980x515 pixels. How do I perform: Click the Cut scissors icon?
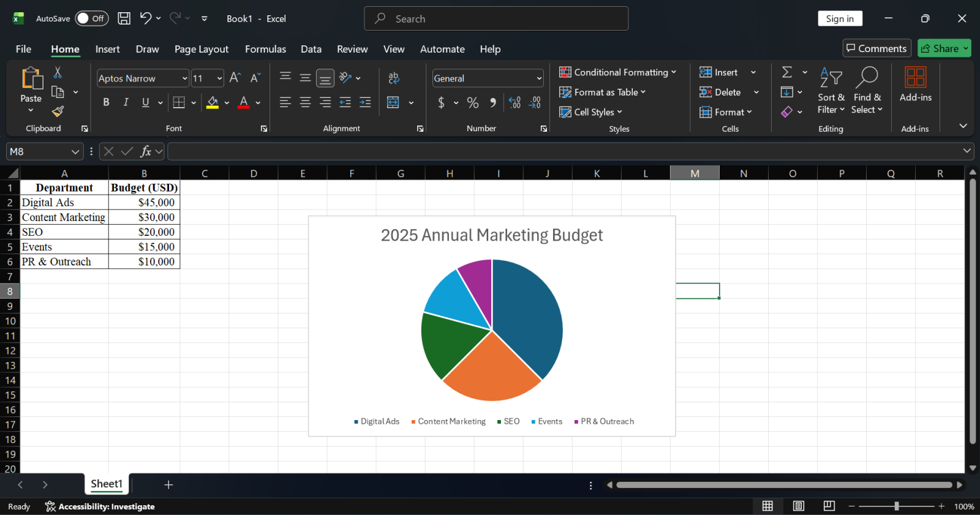click(x=58, y=72)
